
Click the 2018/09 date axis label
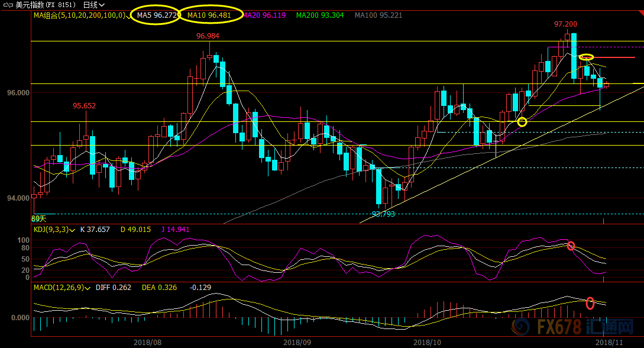pos(297,342)
